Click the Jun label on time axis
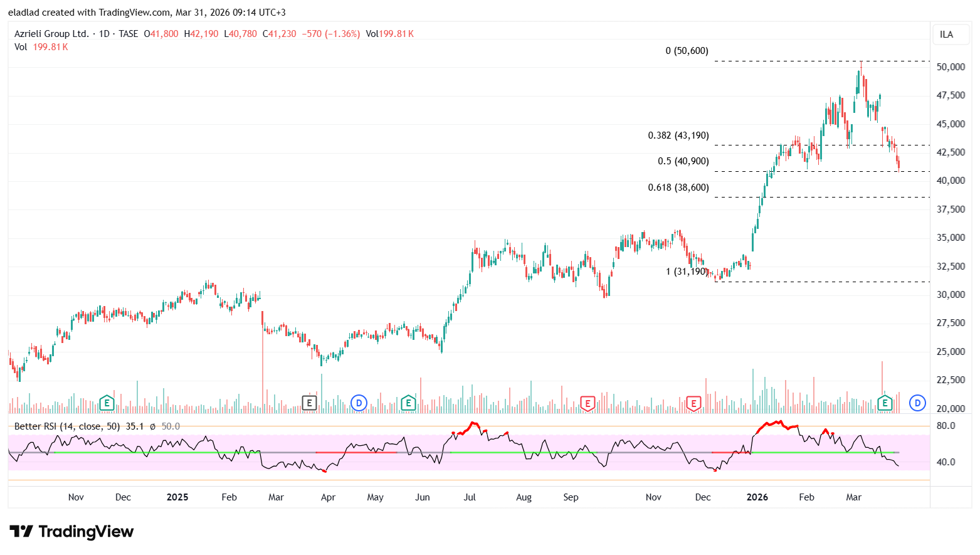 [x=423, y=497]
